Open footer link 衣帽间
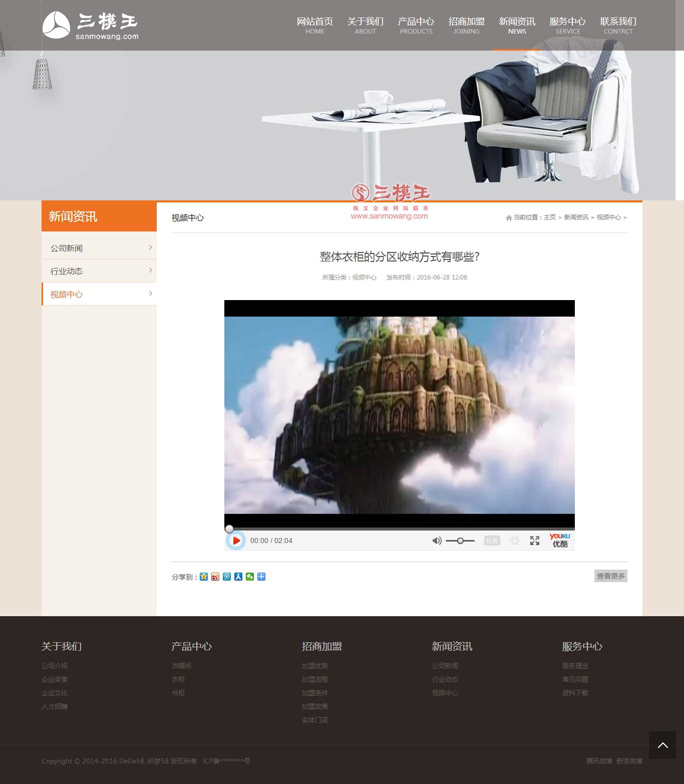The image size is (684, 784). tap(181, 666)
